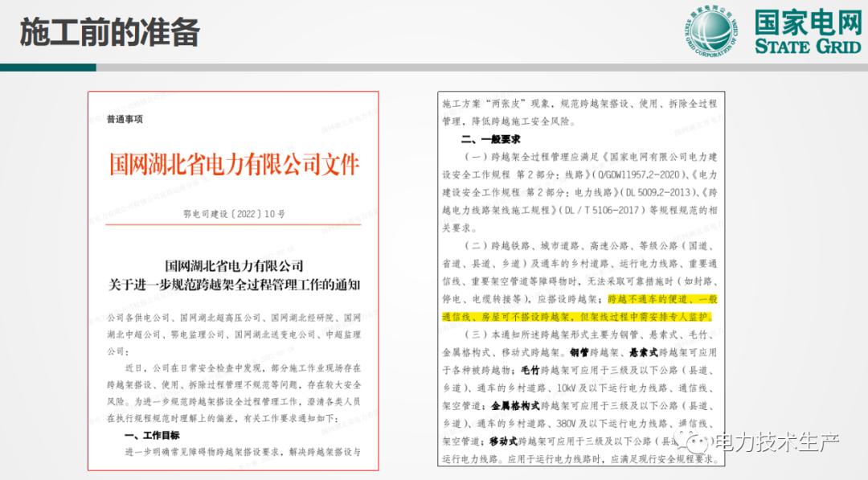
Task: Click yellow highlighted line starting 通信线、房屋
Action: [577, 317]
